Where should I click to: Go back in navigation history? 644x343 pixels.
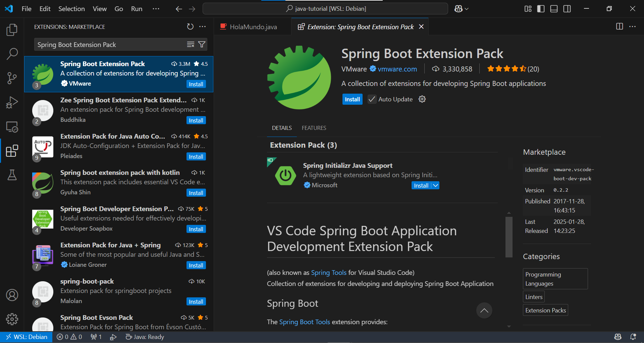pos(179,9)
